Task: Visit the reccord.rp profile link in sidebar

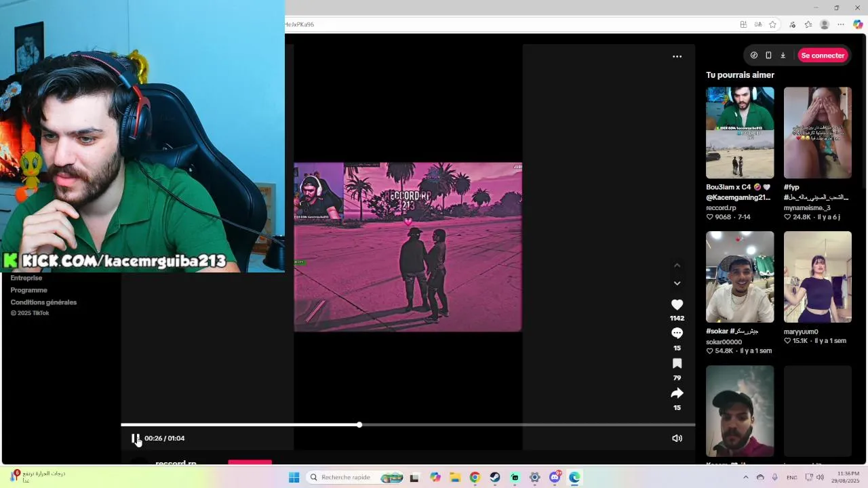Action: (721, 208)
